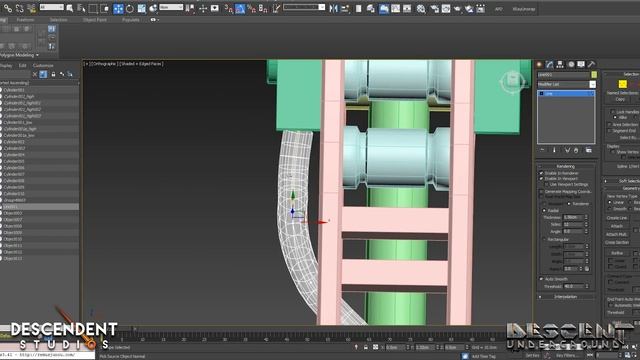This screenshot has height=360, width=640.
Task: Switch to the Freeform ribbon tab
Action: (x=25, y=20)
